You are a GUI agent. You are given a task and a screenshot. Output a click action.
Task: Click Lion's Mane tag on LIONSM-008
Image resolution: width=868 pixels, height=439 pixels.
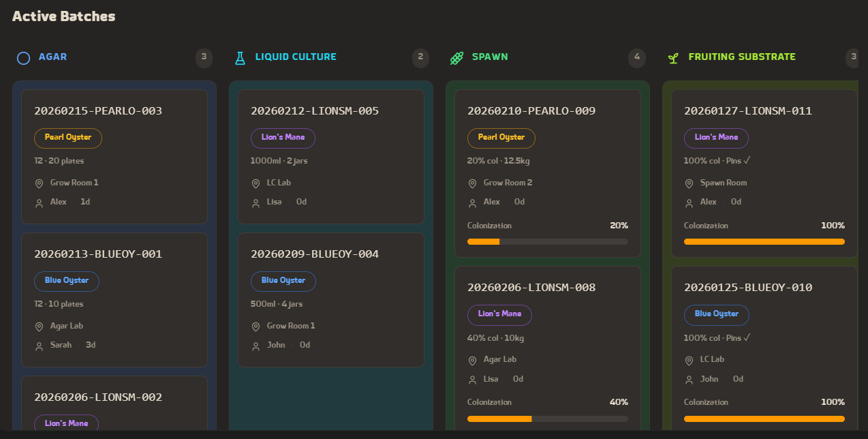(x=499, y=315)
